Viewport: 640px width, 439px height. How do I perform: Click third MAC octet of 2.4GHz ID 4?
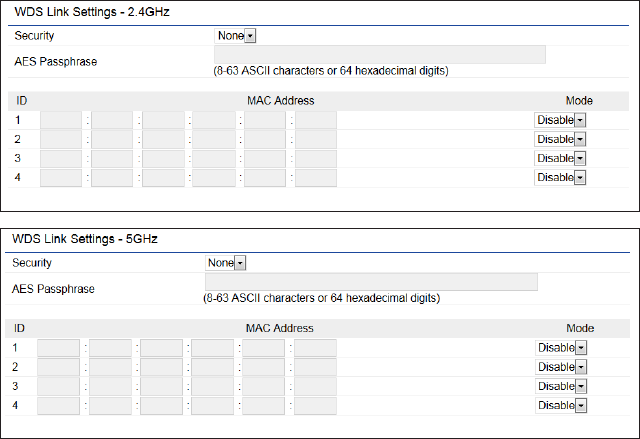coord(163,177)
